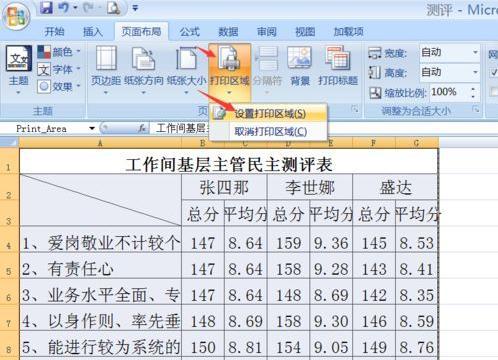Viewport: 498px width, 360px height.
Task: Open the 开始 tab
Action: point(54,32)
